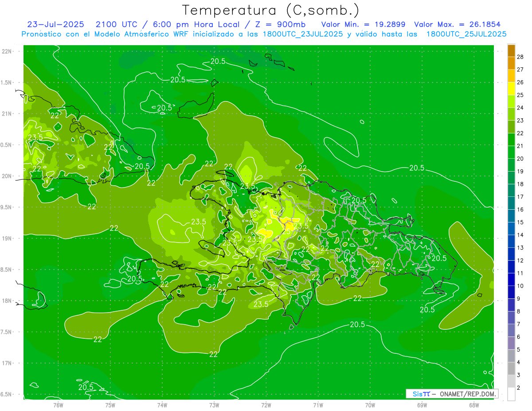Click the "Z = 900mb" level label
This screenshot has height=411, width=532.
(x=281, y=24)
